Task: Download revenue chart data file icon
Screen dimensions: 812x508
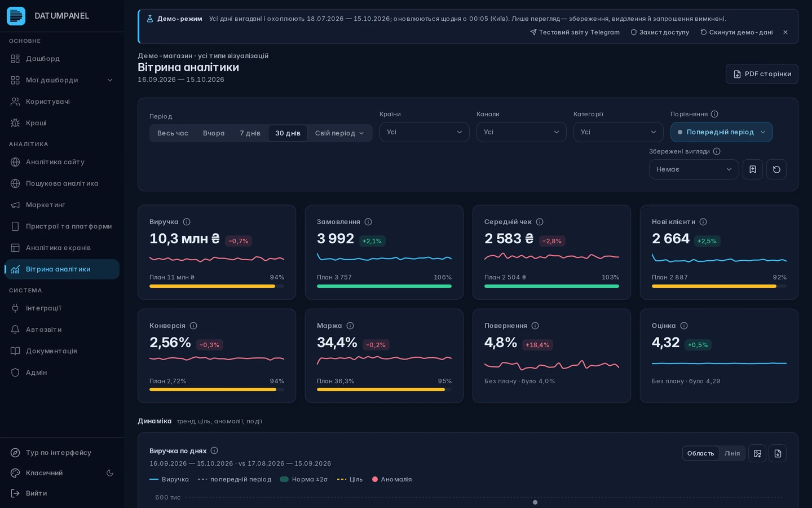Action: [778, 453]
